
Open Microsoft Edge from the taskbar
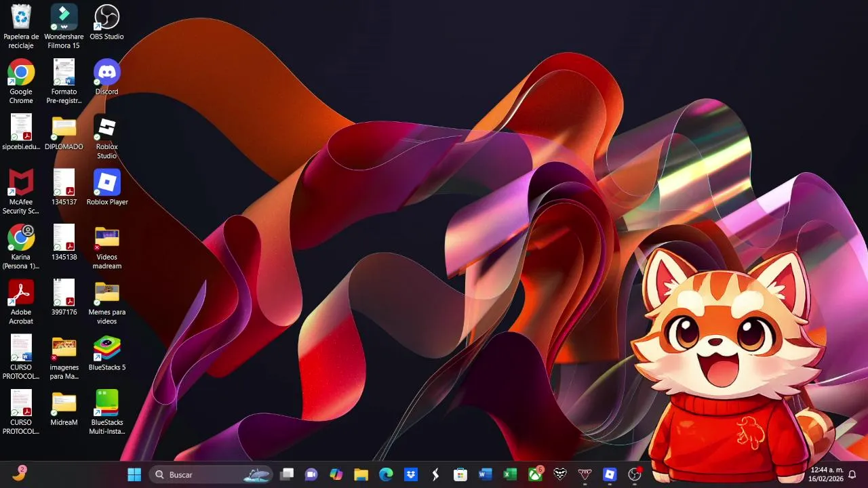[386, 474]
